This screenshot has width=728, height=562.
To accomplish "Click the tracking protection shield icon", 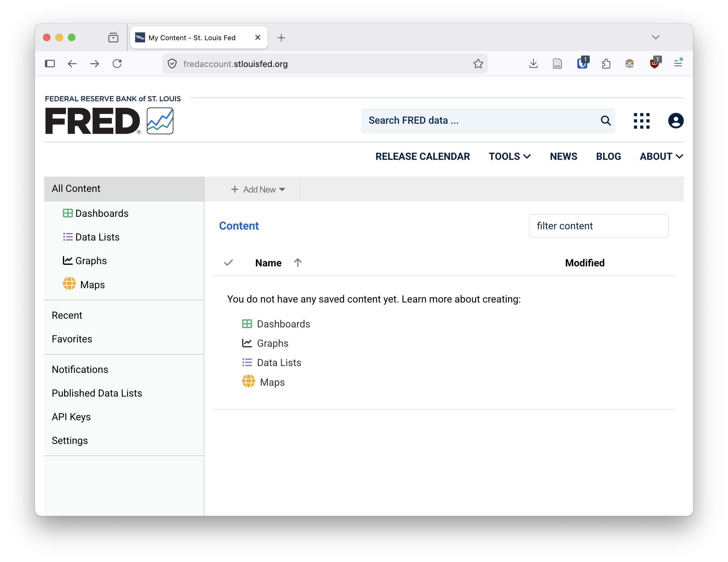I will (x=172, y=64).
